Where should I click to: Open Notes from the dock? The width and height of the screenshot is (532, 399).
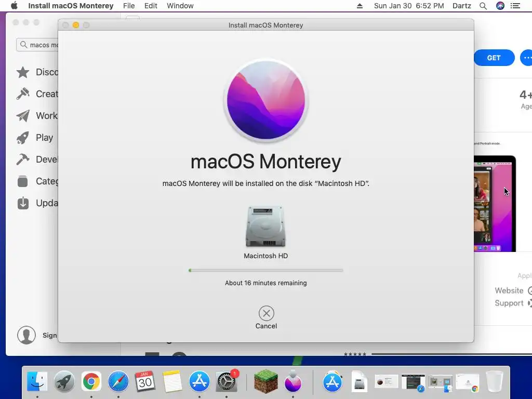coord(172,382)
